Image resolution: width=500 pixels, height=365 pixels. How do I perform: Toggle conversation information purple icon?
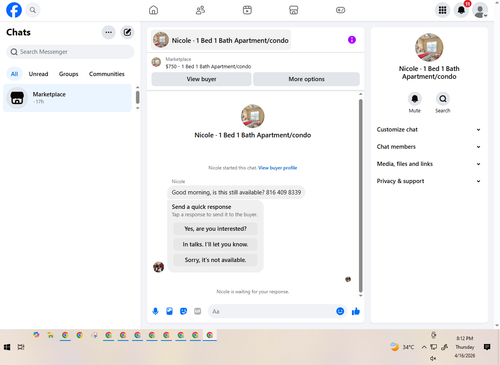352,40
